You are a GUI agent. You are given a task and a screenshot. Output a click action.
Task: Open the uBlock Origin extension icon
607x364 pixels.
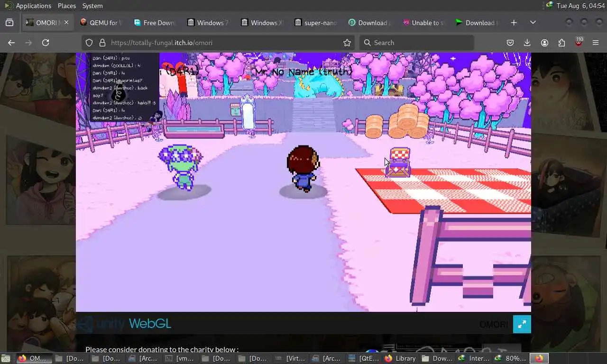[579, 42]
